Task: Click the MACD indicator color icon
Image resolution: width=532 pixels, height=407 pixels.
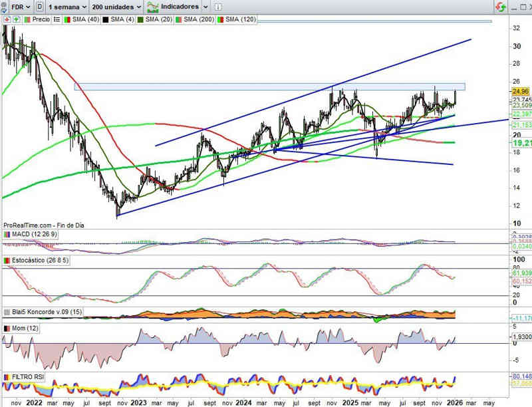Action: [x=7, y=234]
